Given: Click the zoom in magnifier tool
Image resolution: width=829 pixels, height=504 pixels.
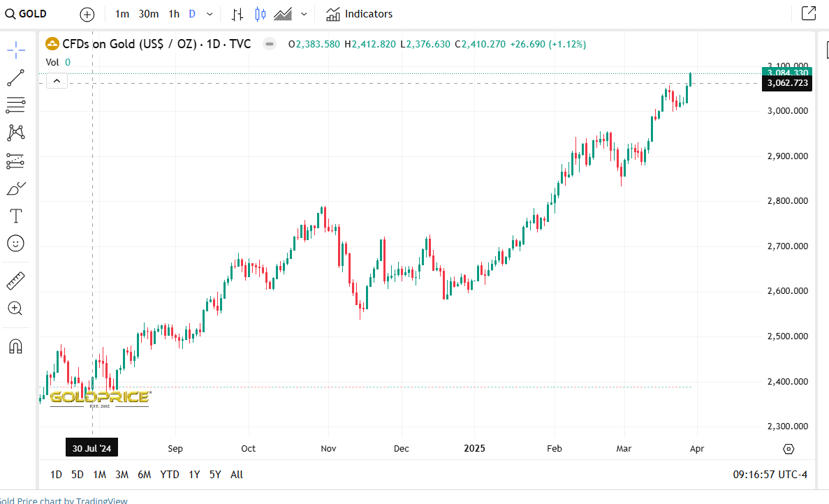Looking at the screenshot, I should point(16,309).
